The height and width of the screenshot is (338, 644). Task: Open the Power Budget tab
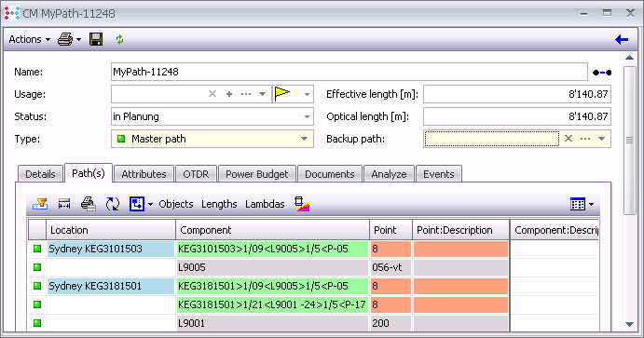click(x=256, y=174)
